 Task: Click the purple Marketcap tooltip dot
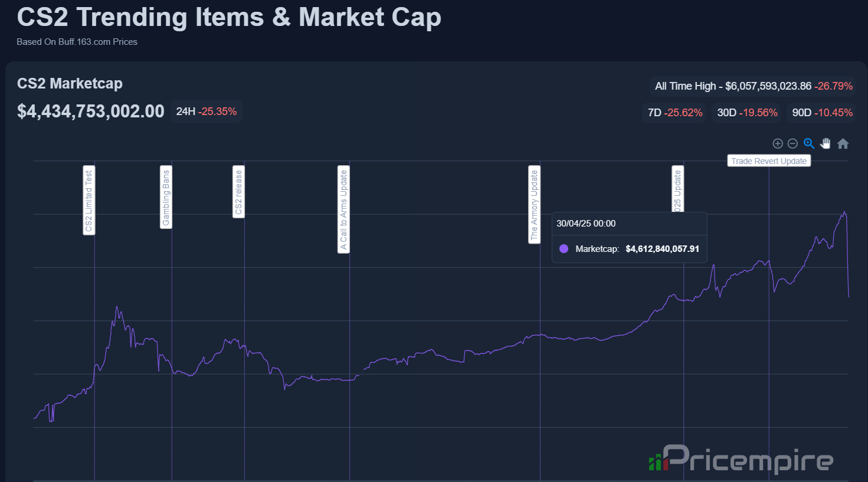[564, 249]
